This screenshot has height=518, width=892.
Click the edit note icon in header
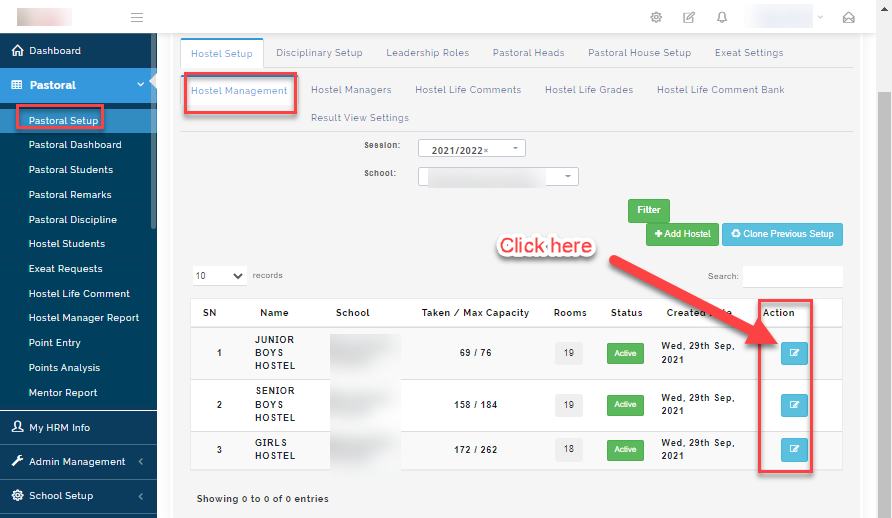click(689, 18)
